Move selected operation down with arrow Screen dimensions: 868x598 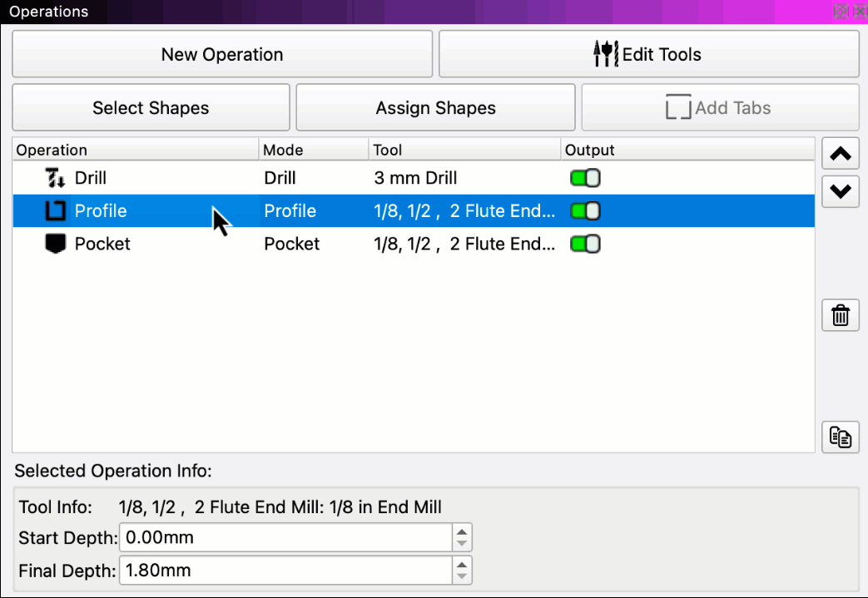click(x=840, y=191)
